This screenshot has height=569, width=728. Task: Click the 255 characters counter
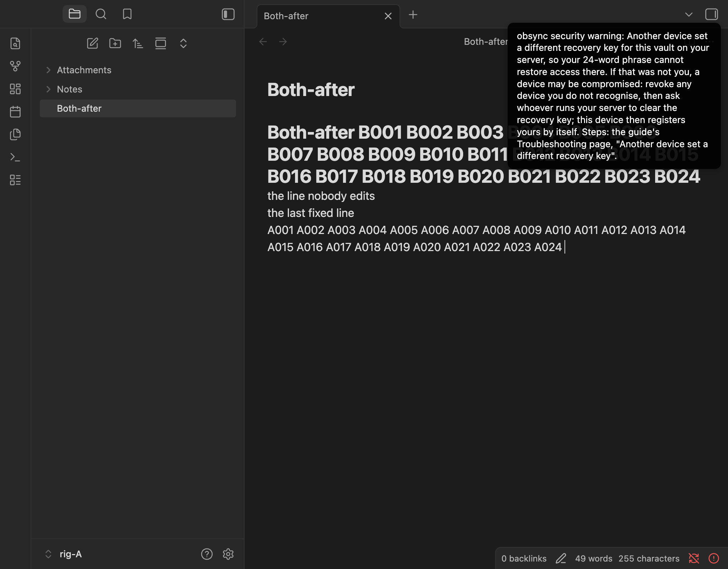click(649, 559)
